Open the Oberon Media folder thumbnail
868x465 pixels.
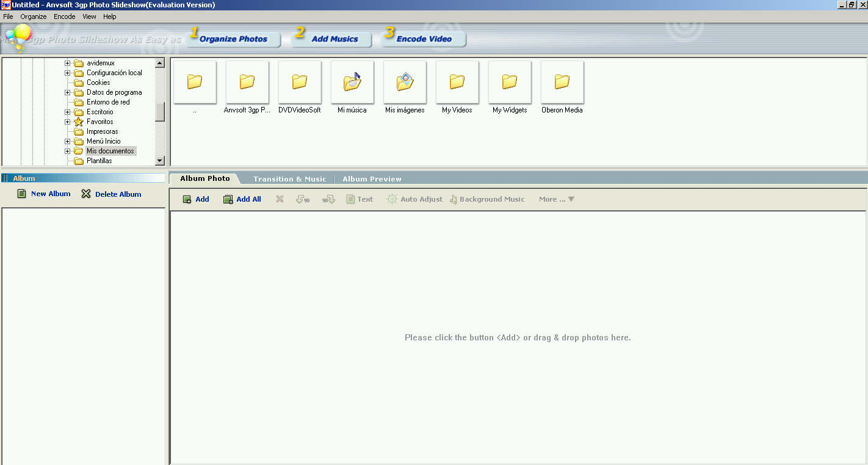coord(562,82)
